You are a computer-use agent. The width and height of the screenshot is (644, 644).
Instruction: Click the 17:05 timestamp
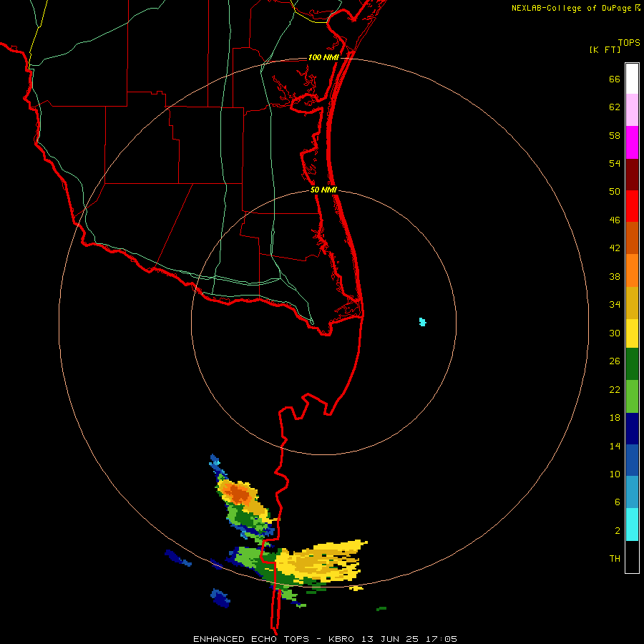(x=441, y=639)
